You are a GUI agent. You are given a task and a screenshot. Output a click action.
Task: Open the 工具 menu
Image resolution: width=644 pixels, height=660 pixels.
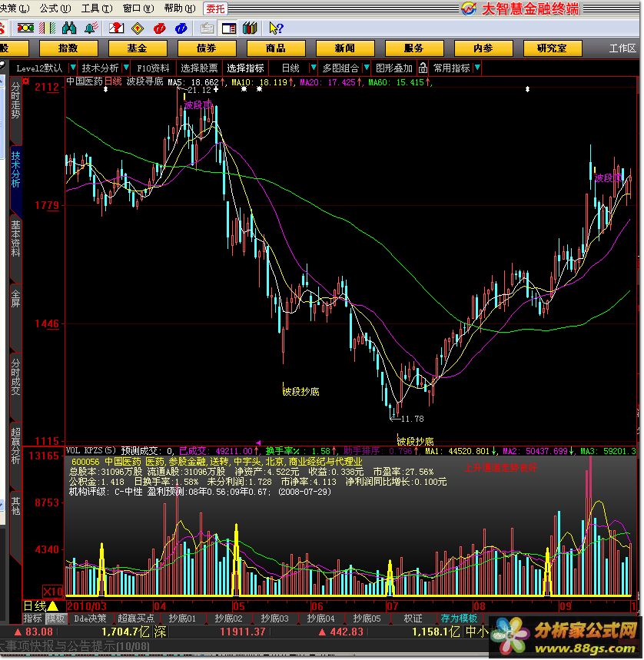pyautogui.click(x=97, y=8)
